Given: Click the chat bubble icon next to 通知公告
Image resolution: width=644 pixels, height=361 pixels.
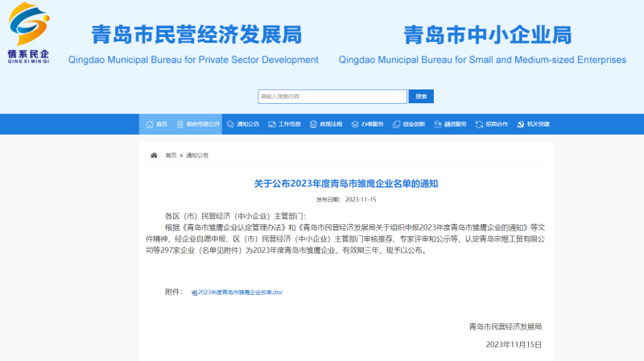Looking at the screenshot, I should [230, 124].
